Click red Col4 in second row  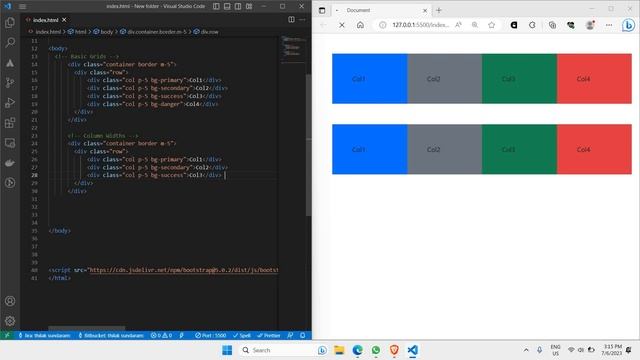pos(594,149)
